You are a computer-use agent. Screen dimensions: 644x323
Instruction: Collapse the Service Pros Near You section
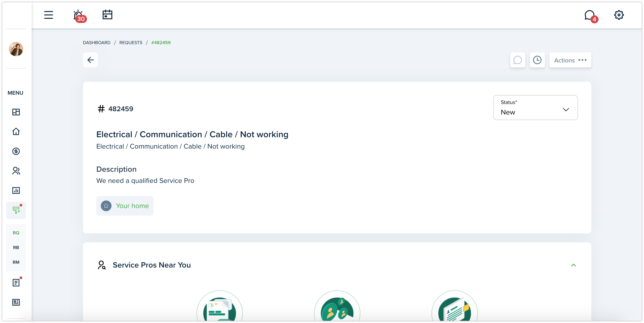(574, 265)
